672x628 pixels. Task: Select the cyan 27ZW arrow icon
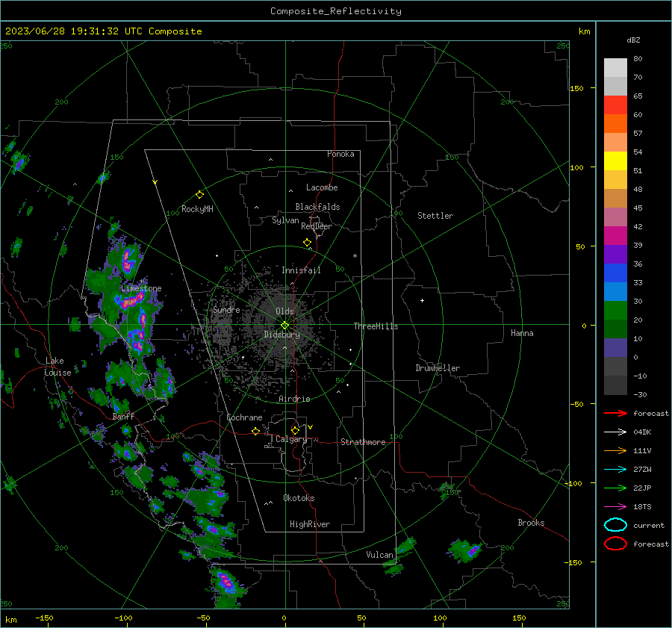[x=615, y=470]
